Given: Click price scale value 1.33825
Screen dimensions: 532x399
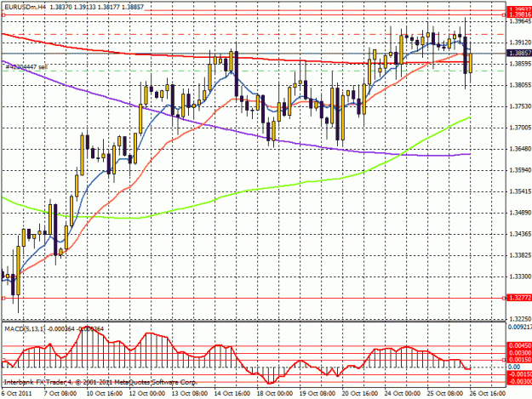Looking at the screenshot, I should 520,255.
